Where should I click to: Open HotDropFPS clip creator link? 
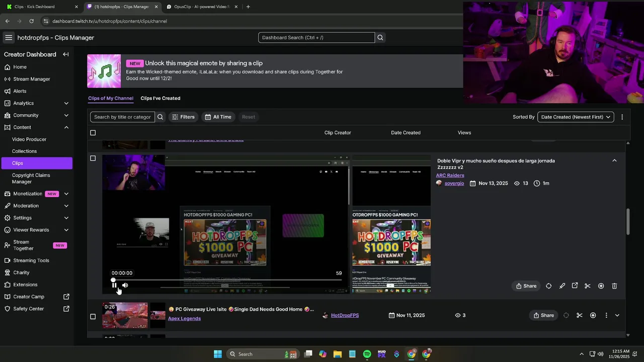click(x=345, y=315)
